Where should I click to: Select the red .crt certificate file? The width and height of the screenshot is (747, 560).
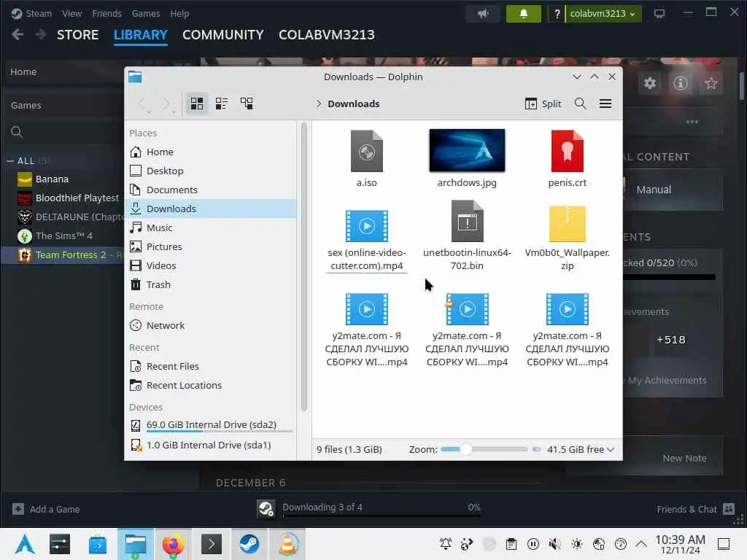pos(567,158)
